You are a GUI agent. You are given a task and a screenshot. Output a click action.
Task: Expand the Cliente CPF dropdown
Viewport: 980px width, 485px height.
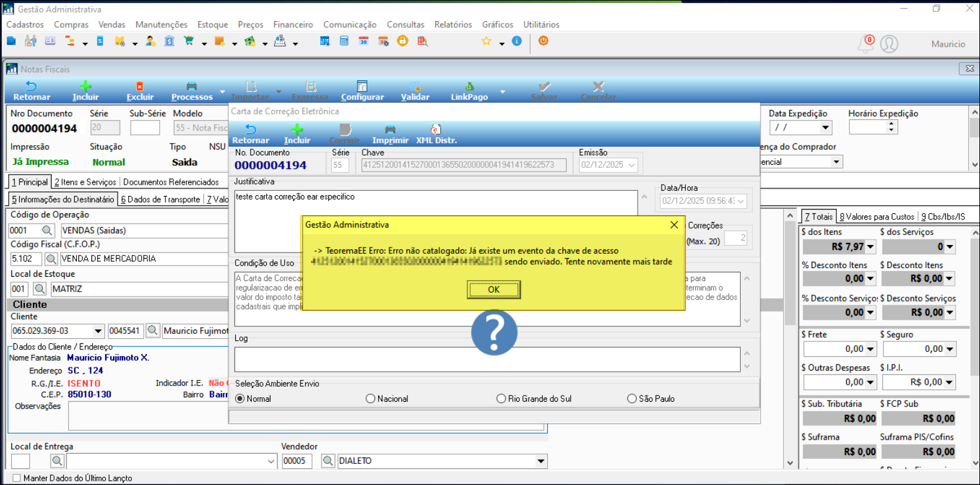coord(98,331)
